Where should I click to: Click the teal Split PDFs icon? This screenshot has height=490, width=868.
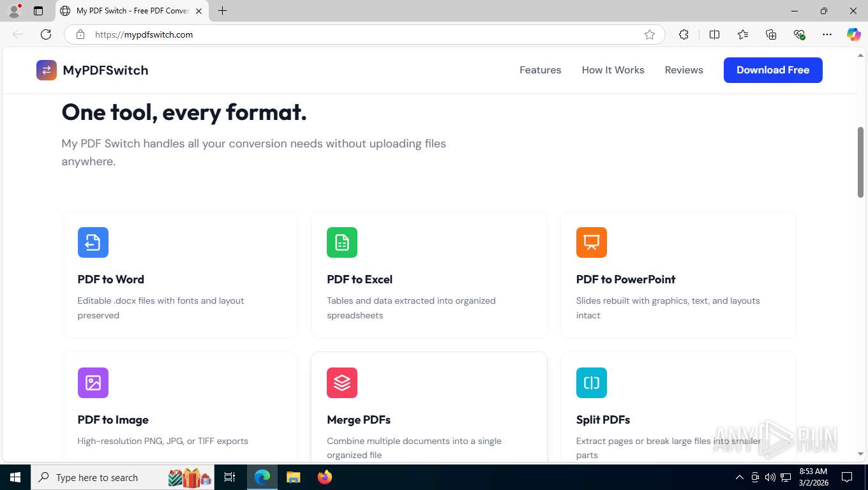592,383
